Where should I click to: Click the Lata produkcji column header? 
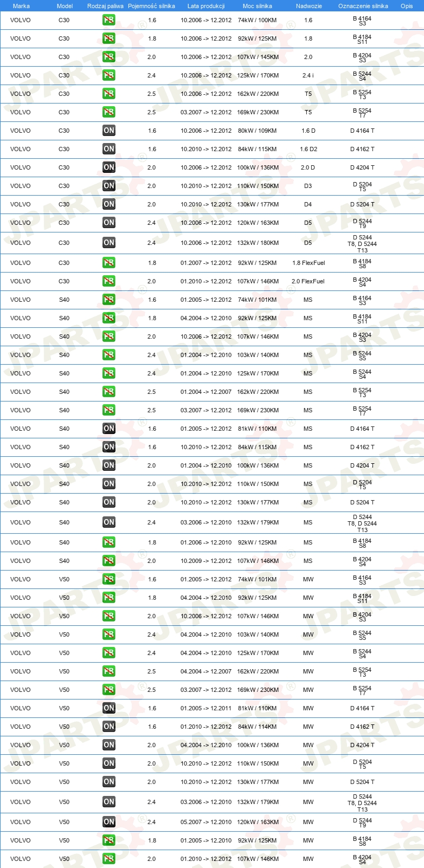click(x=206, y=6)
